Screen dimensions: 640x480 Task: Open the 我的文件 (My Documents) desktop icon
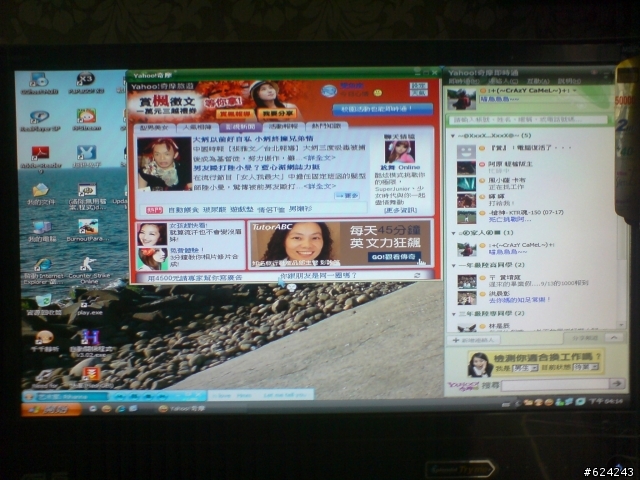[x=40, y=194]
